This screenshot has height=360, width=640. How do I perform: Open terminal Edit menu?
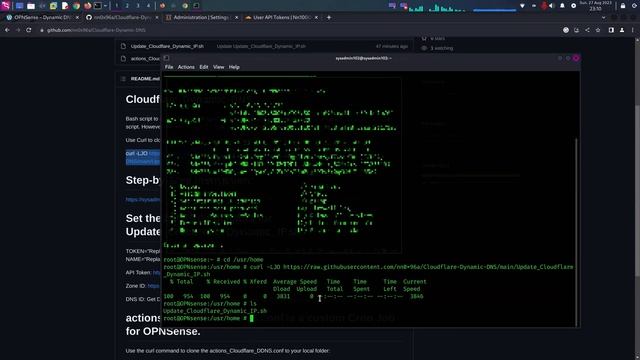(204, 67)
